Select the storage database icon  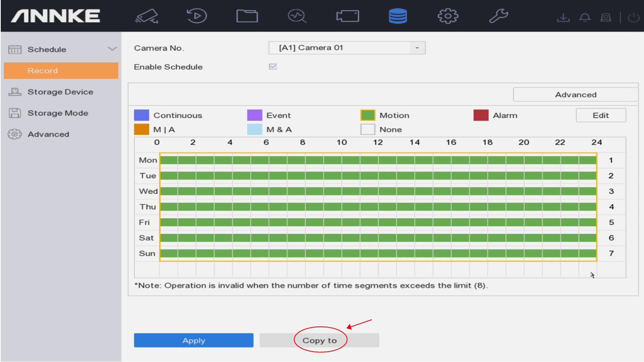(398, 16)
